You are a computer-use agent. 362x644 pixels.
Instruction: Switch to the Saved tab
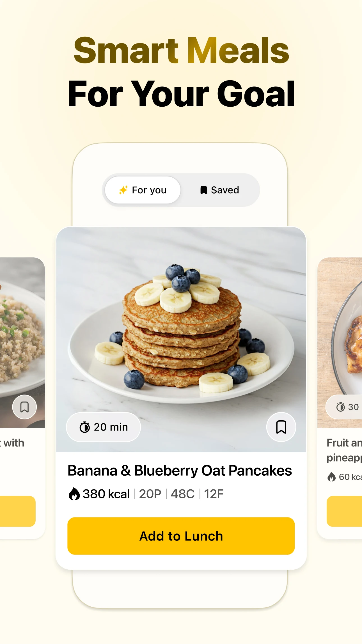coord(219,190)
